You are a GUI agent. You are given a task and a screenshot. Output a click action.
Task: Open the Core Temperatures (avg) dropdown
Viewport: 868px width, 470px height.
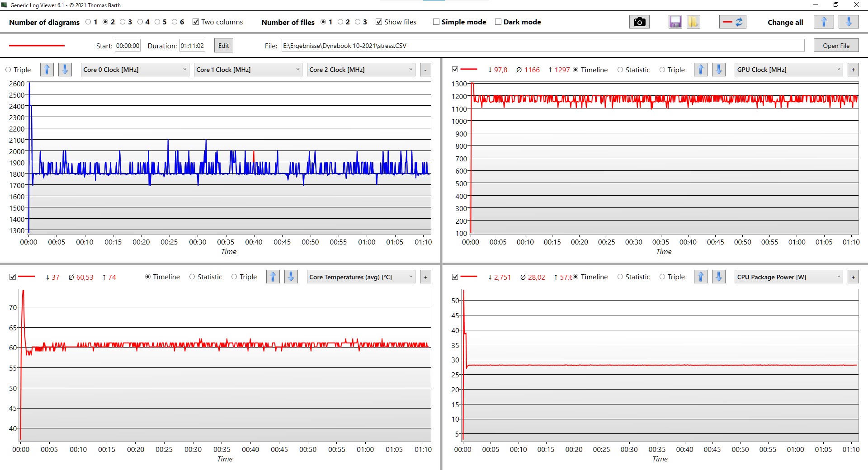(x=361, y=277)
